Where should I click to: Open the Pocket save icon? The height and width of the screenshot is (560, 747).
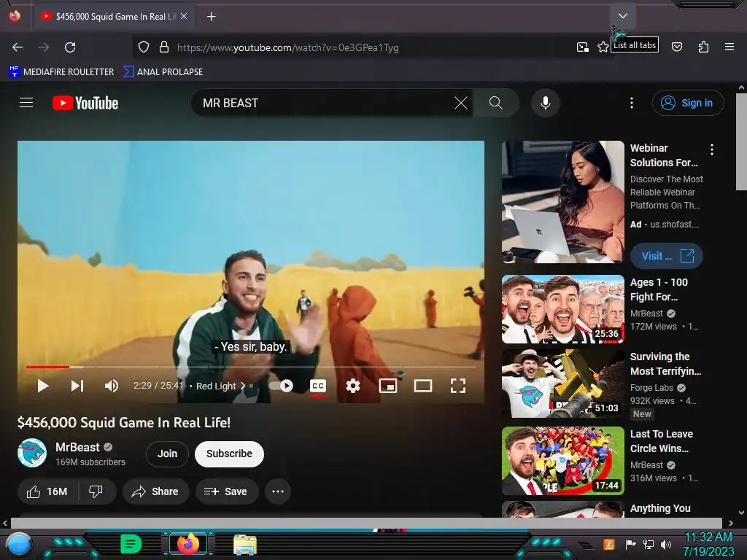tap(677, 47)
